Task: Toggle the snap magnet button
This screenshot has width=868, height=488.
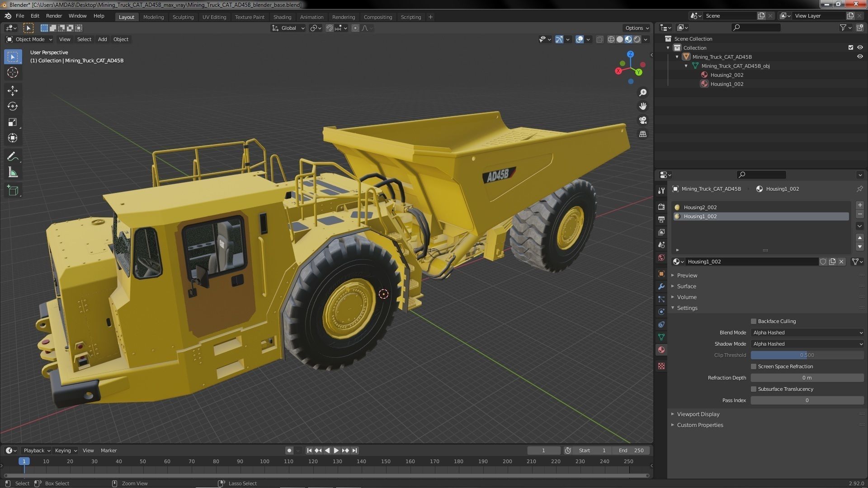Action: click(x=330, y=28)
